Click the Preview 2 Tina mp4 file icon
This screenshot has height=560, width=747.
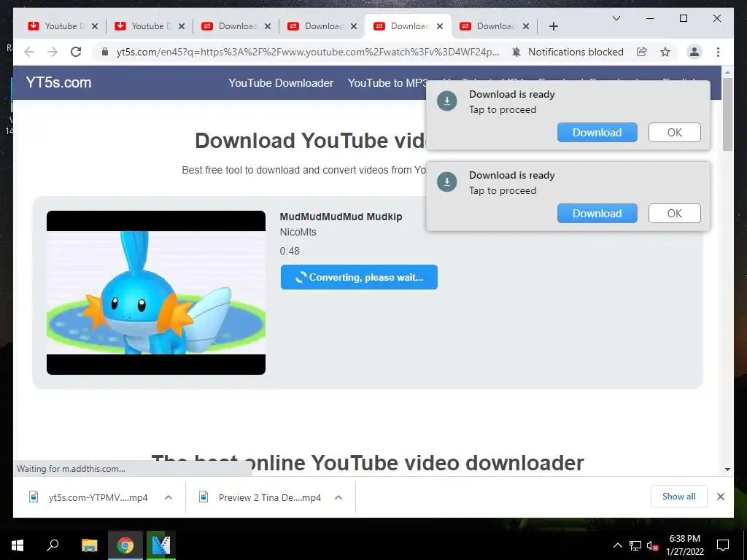204,497
